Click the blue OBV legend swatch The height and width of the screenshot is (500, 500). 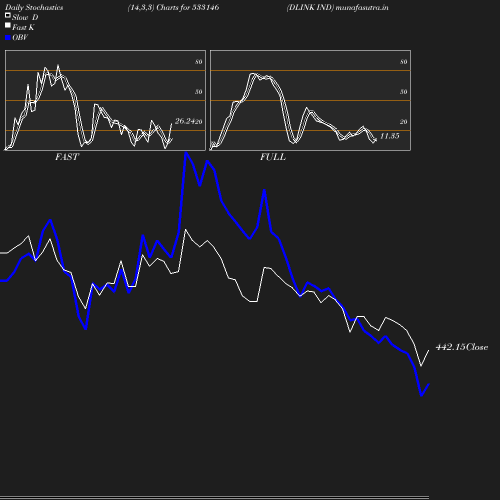coord(8,38)
